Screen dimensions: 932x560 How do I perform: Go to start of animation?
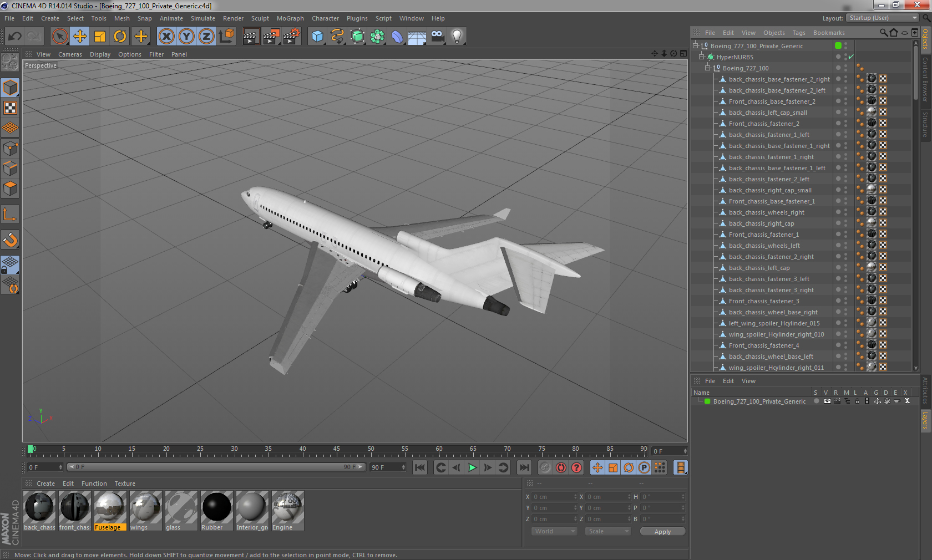420,467
